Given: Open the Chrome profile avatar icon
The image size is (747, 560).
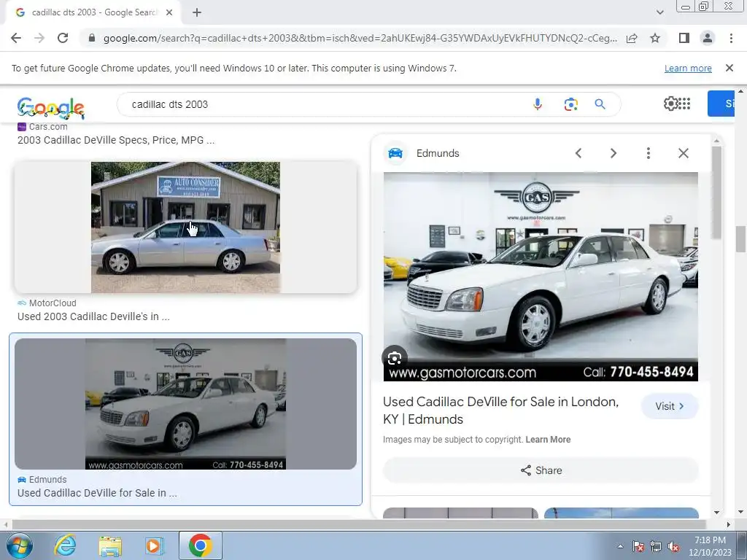Looking at the screenshot, I should tap(708, 38).
